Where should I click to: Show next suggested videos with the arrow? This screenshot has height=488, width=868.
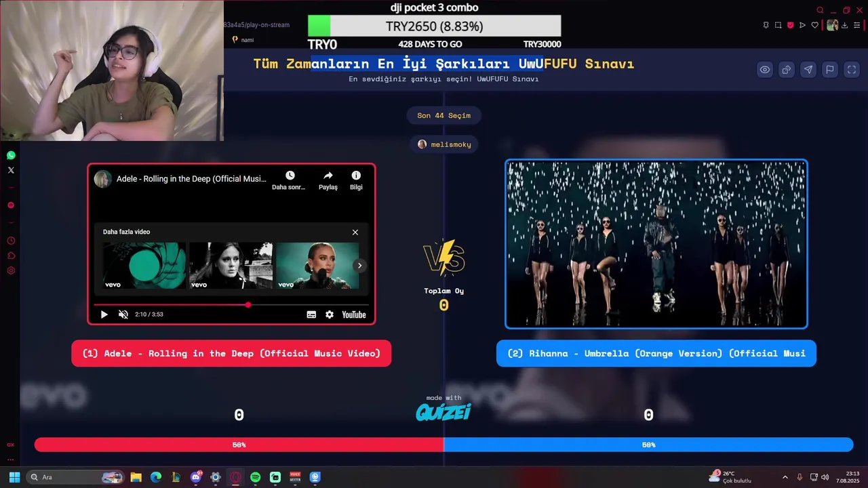coord(360,266)
